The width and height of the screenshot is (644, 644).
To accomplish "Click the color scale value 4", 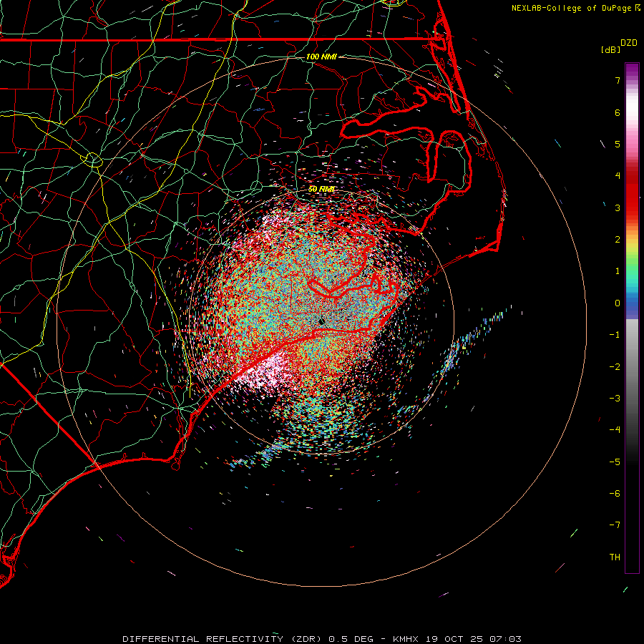I will [618, 176].
